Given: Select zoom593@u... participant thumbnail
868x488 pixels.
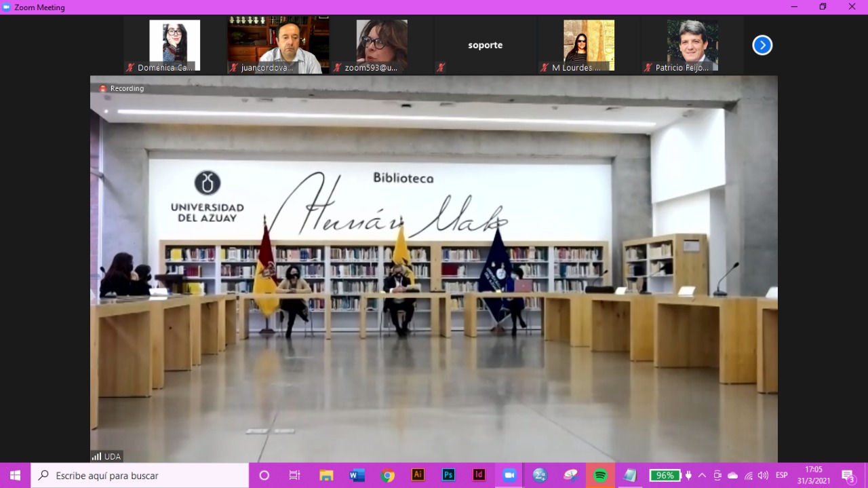Looking at the screenshot, I should [382, 45].
